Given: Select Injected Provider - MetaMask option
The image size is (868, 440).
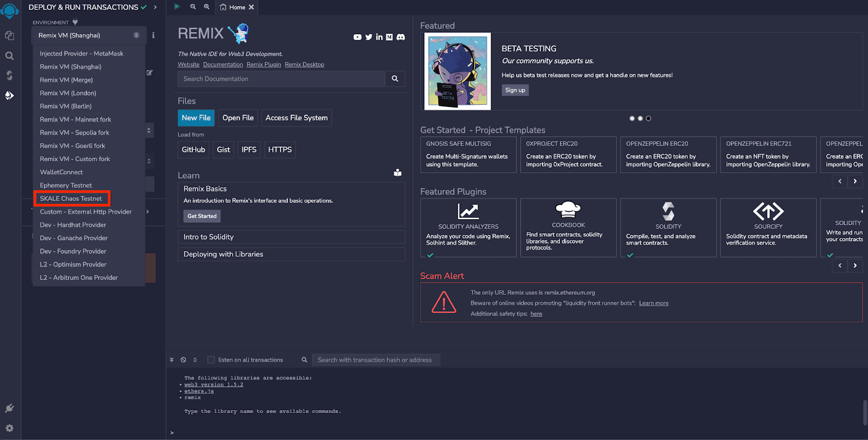Looking at the screenshot, I should (81, 54).
